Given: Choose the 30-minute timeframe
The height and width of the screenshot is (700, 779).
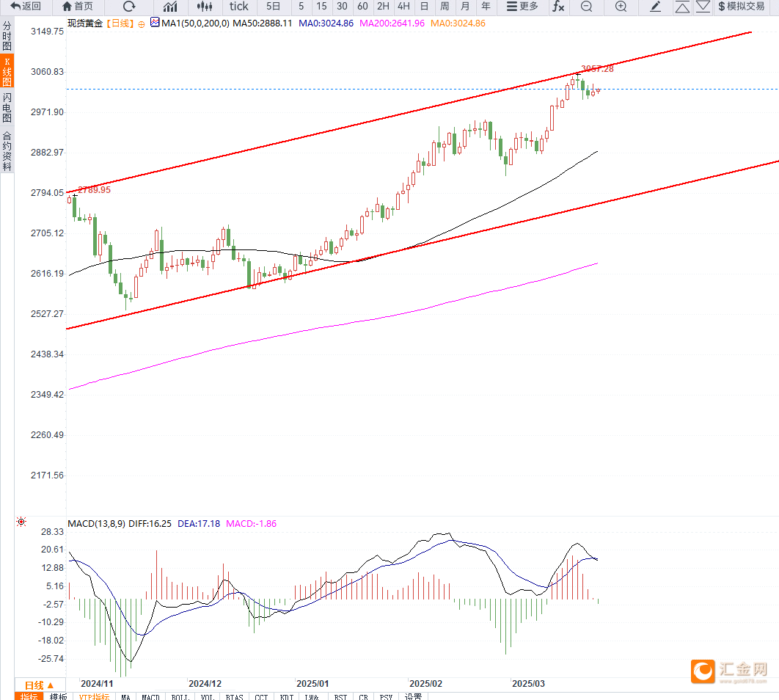Looking at the screenshot, I should [x=342, y=7].
